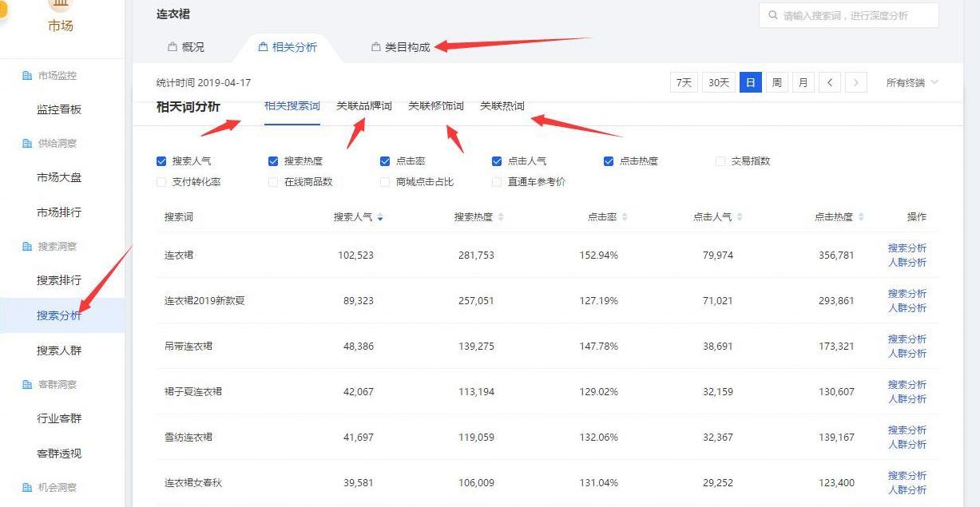Click the 市场 module icon at top left

pyautogui.click(x=60, y=7)
